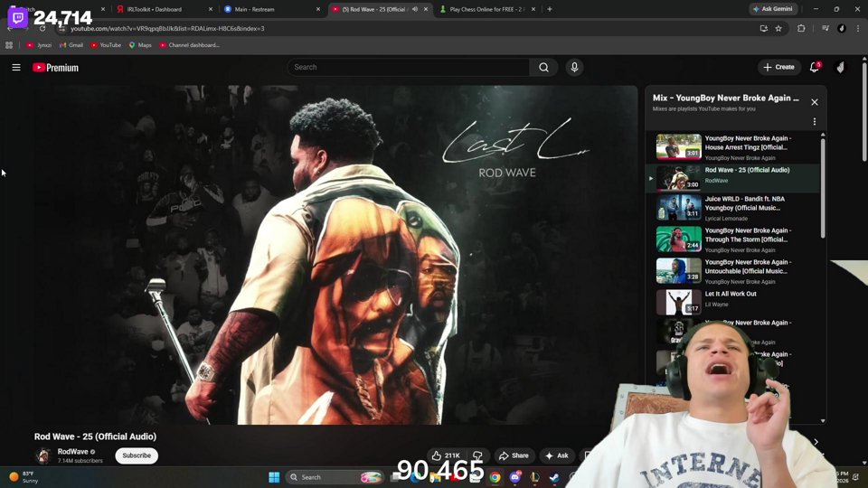Open the Maps bookmark
The height and width of the screenshot is (488, 868).
tap(140, 45)
